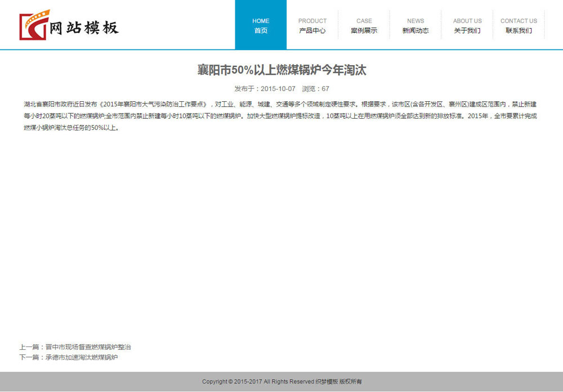Screen dimensions: 563x392
Task: Click the 织梦模板 link in the footer
Action: [x=328, y=381]
